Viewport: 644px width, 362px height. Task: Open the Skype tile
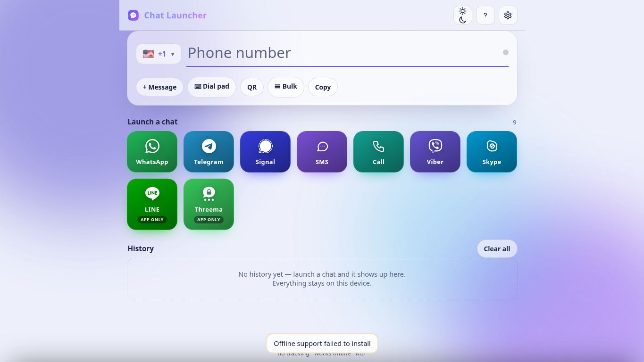(x=492, y=152)
